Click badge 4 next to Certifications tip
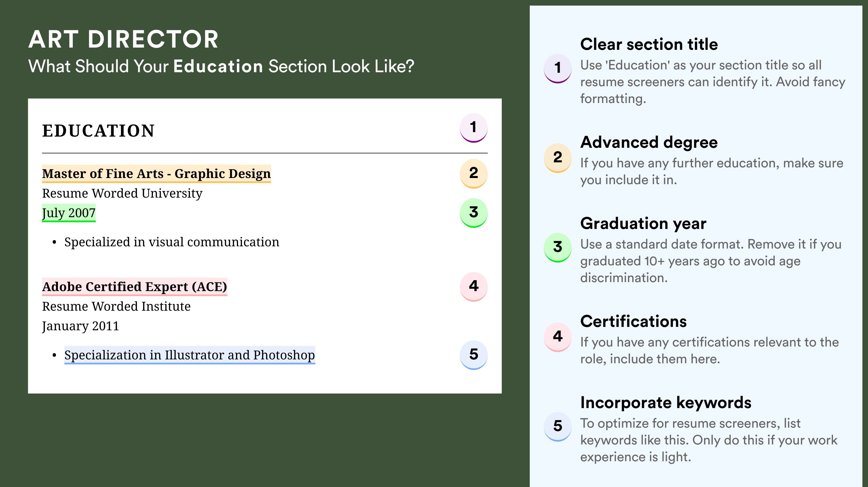 pos(557,337)
